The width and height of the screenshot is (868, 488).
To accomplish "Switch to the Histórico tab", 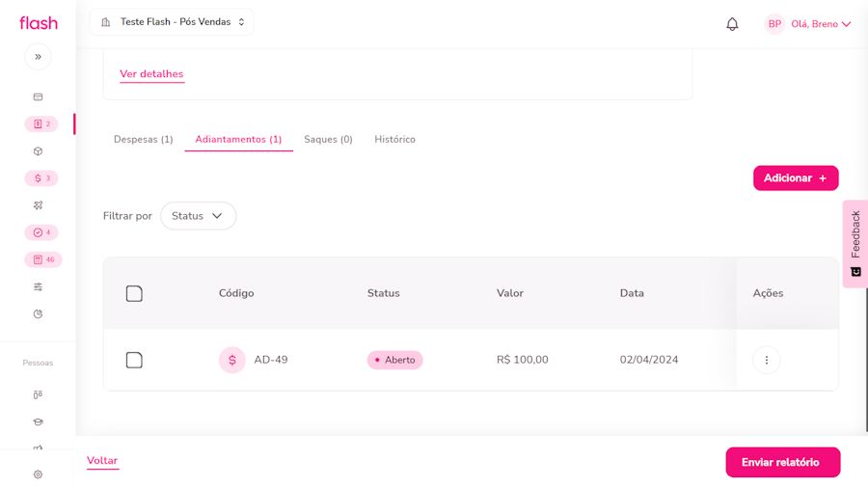I will click(x=394, y=140).
